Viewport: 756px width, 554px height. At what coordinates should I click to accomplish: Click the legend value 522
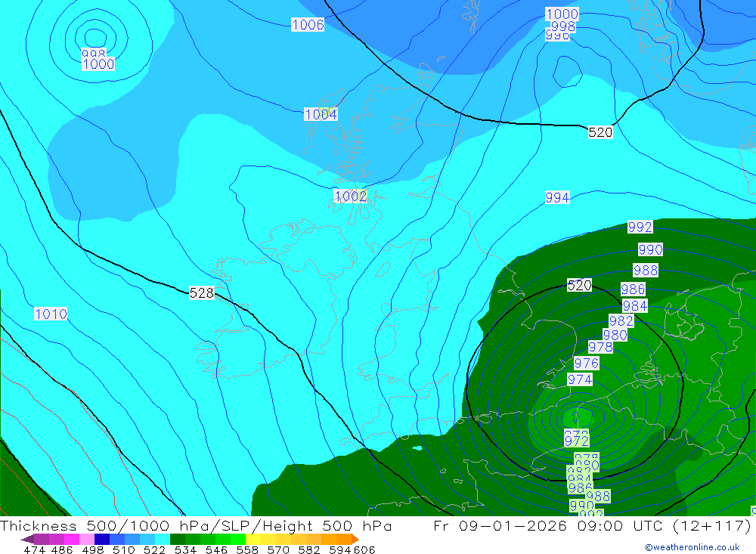coord(154,549)
